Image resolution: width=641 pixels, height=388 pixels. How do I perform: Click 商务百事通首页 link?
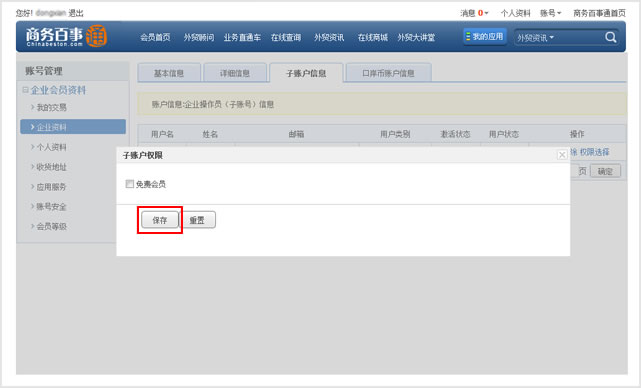599,13
